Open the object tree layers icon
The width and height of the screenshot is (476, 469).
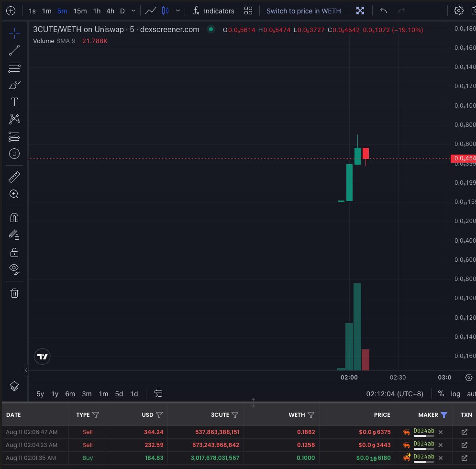(14, 386)
